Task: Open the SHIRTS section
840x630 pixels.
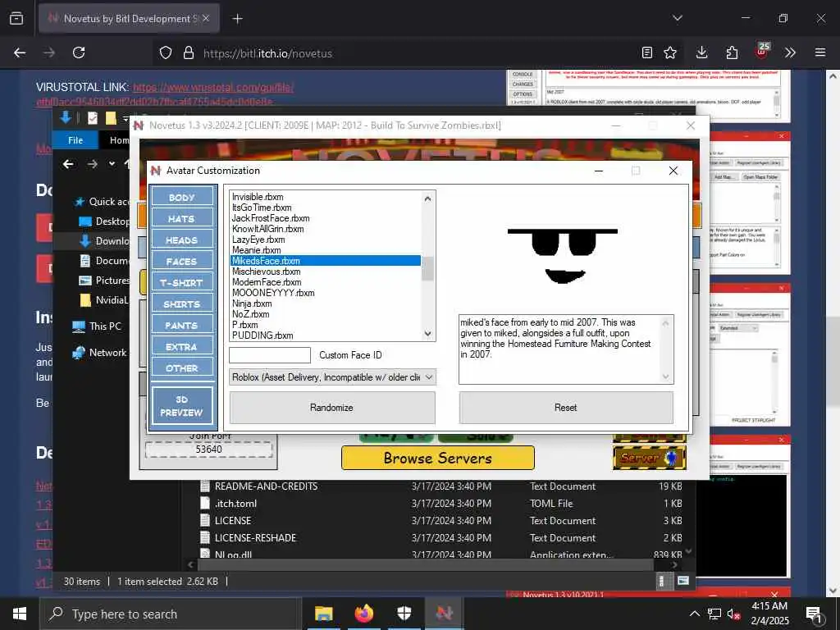Action: (181, 304)
